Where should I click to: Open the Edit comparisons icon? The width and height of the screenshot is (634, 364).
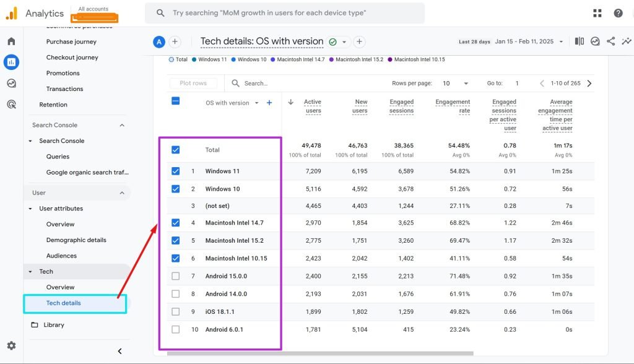click(x=579, y=41)
